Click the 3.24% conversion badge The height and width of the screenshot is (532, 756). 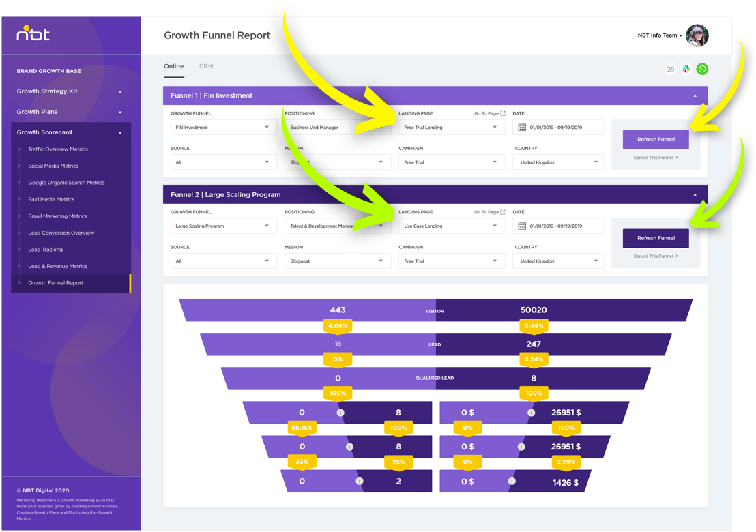[x=534, y=359]
